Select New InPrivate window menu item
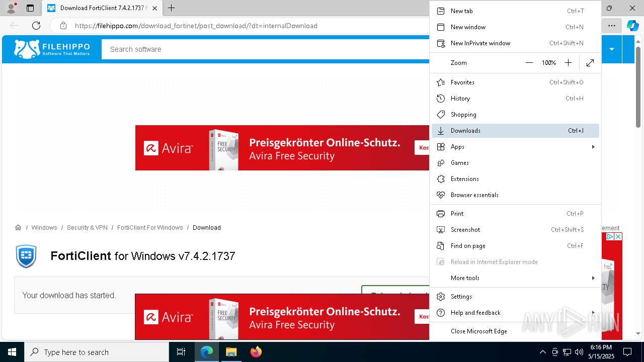Viewport: 644px width, 362px height. [515, 43]
